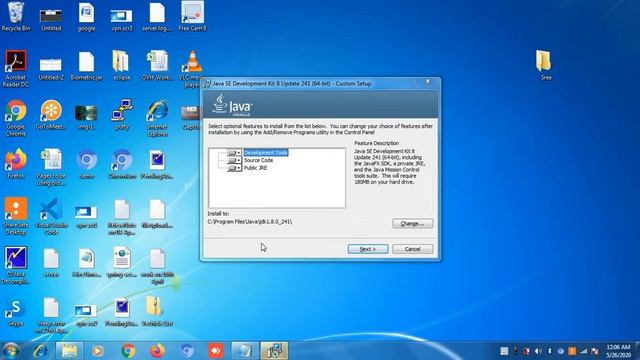Viewport: 640px width, 360px height.
Task: Select the demo desktop icon
Action: [x=86, y=164]
